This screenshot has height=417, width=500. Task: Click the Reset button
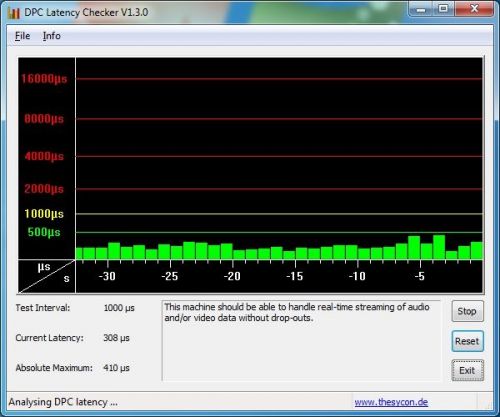467,341
